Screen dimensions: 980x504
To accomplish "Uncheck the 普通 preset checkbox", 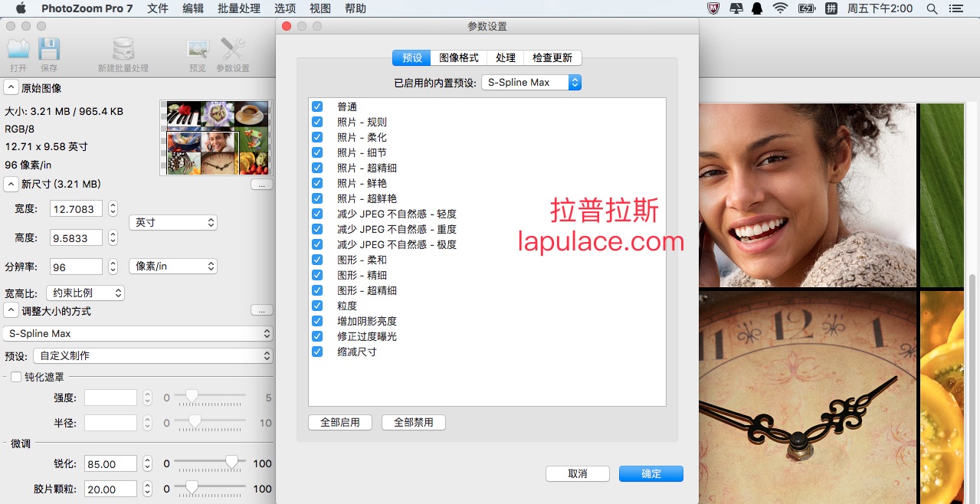I will (317, 106).
